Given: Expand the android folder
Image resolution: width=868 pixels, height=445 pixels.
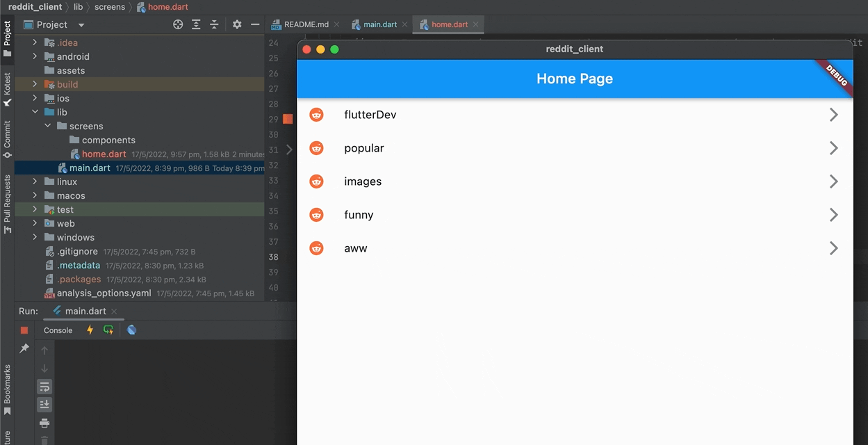Looking at the screenshot, I should (33, 56).
